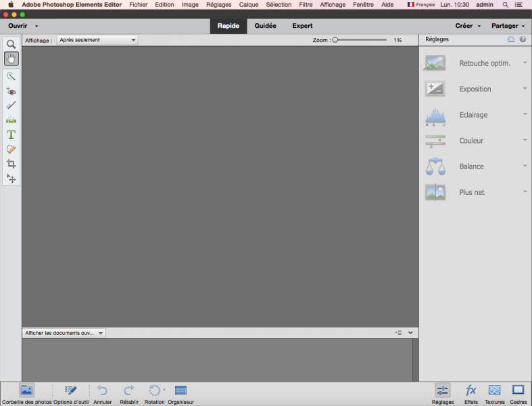The image size is (532, 406).
Task: Open the Filtre menu
Action: point(306,5)
